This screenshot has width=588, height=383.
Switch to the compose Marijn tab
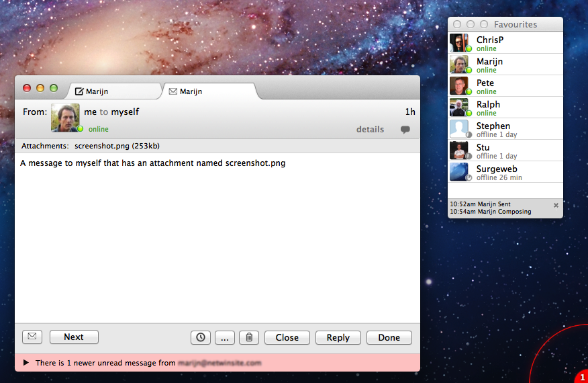tap(114, 91)
